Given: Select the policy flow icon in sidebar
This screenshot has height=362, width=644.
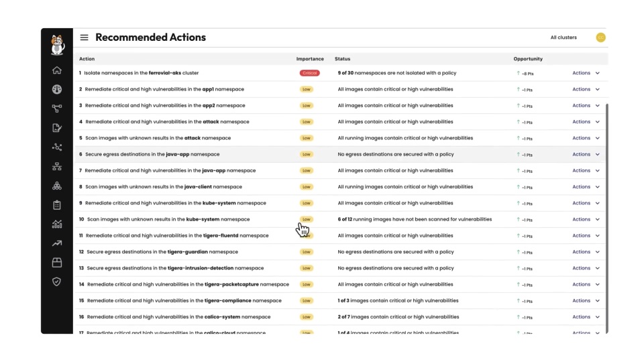Looking at the screenshot, I should click(56, 109).
